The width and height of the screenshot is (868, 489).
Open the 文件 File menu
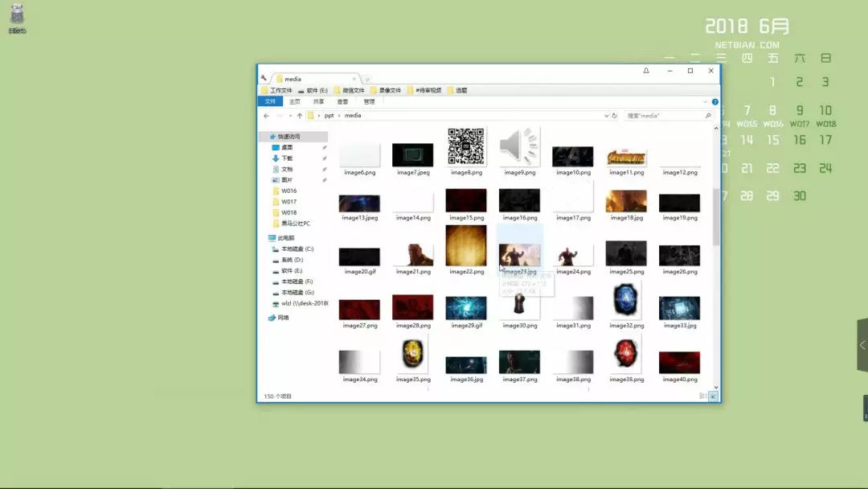click(x=270, y=102)
